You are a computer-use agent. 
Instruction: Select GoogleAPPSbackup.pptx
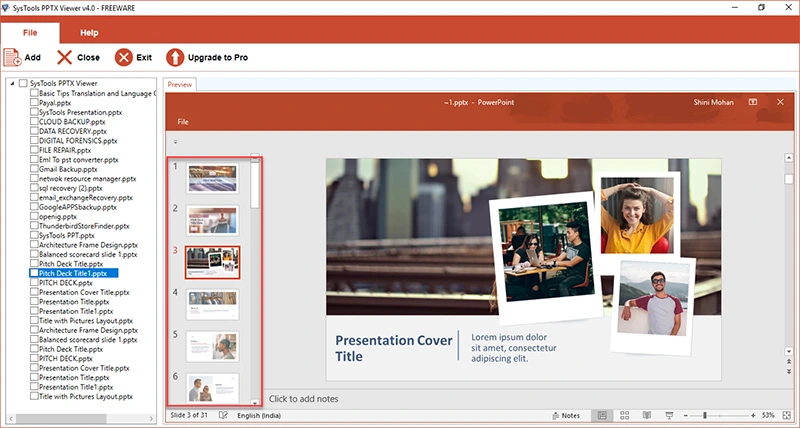[x=78, y=207]
